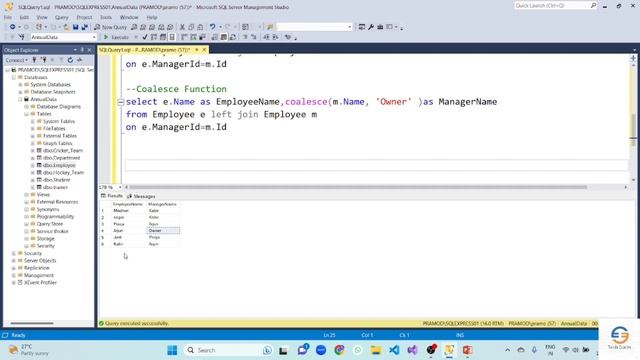The width and height of the screenshot is (640, 360).
Task: Toggle the Object Explorer auto-hide pin
Action: click(x=82, y=50)
